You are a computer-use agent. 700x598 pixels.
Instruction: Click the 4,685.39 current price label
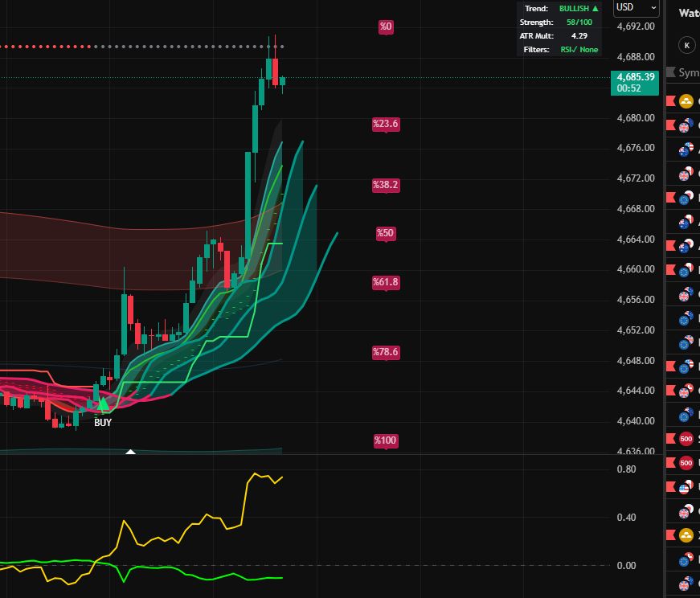(634, 82)
